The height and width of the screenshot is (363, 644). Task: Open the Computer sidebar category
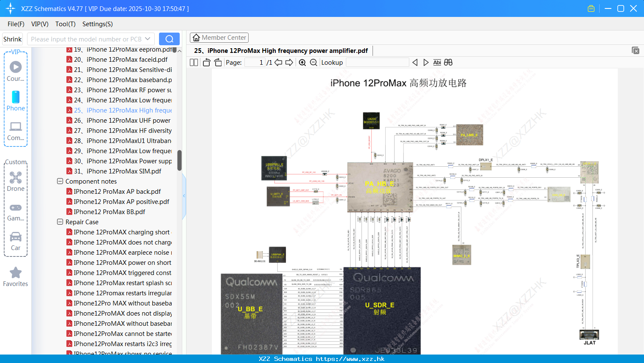click(x=16, y=131)
